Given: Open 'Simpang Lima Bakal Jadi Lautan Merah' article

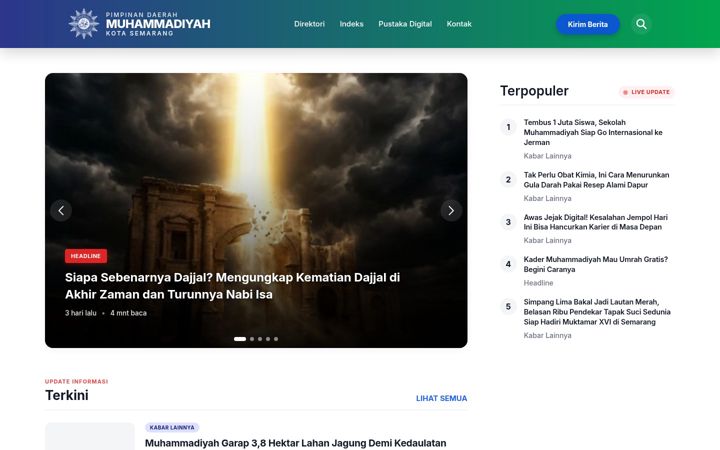Looking at the screenshot, I should coord(597,312).
